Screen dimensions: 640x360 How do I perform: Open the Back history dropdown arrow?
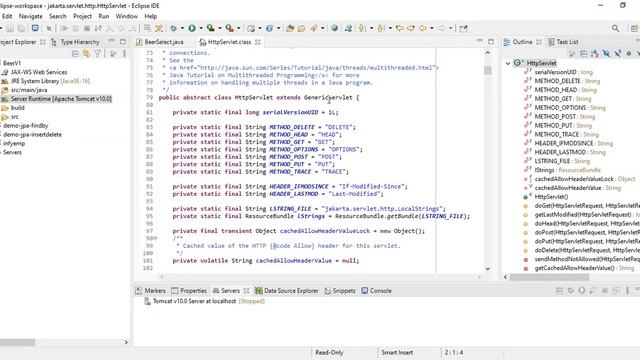pyautogui.click(x=431, y=28)
